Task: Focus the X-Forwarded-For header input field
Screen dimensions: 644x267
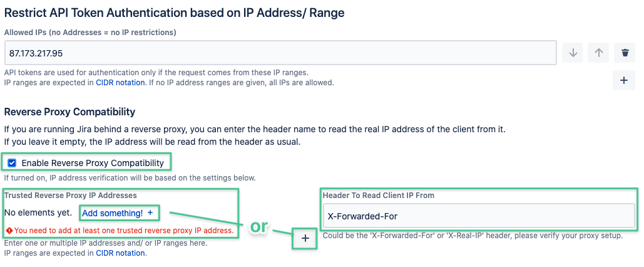Action: 479,216
